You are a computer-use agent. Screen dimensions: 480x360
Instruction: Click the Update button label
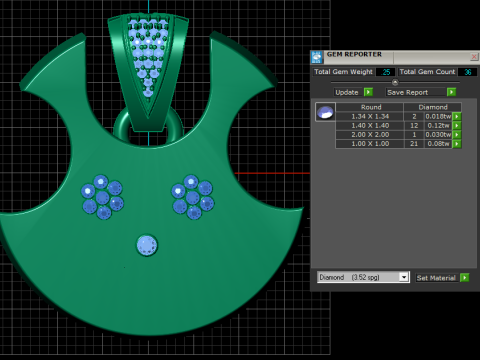(x=347, y=92)
